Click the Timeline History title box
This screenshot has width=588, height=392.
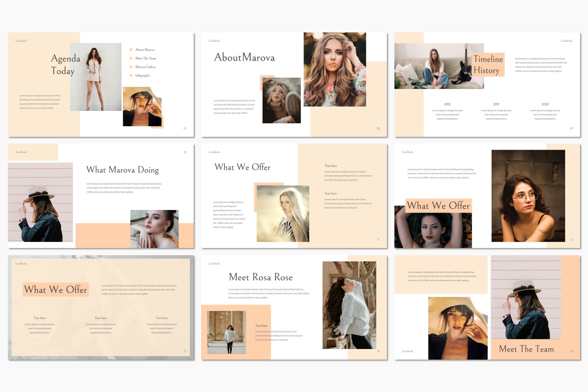(x=488, y=65)
